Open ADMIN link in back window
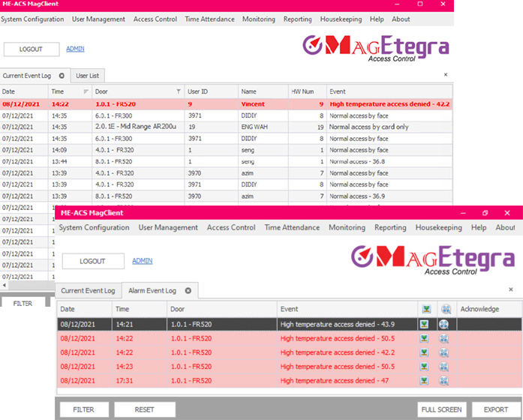Image resolution: width=523 pixels, height=420 pixels. [x=75, y=49]
